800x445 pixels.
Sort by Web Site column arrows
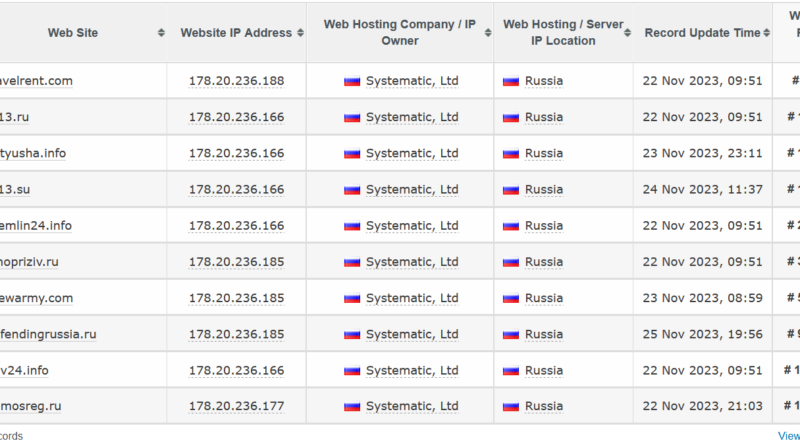[x=161, y=33]
